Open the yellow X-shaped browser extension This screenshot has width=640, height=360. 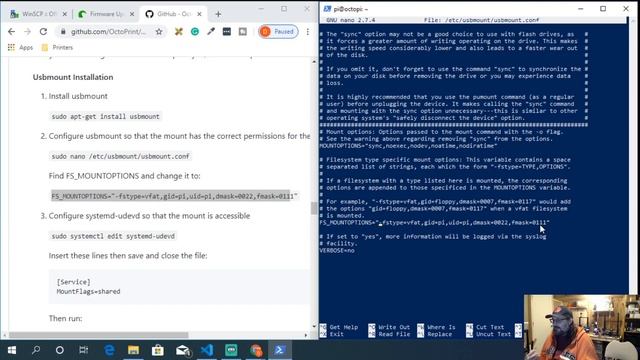click(x=178, y=31)
